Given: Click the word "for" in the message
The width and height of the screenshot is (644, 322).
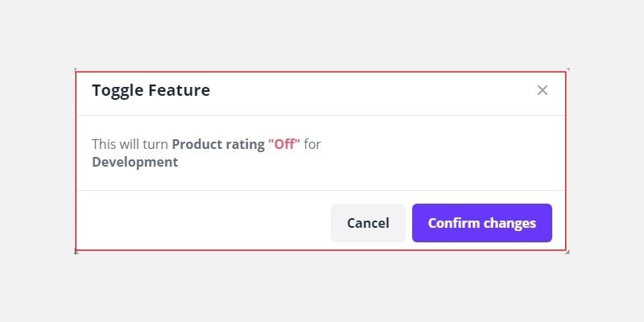Looking at the screenshot, I should 312,145.
